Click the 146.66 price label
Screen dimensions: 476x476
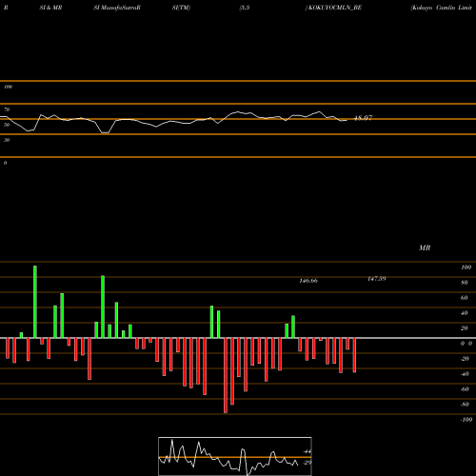(308, 281)
